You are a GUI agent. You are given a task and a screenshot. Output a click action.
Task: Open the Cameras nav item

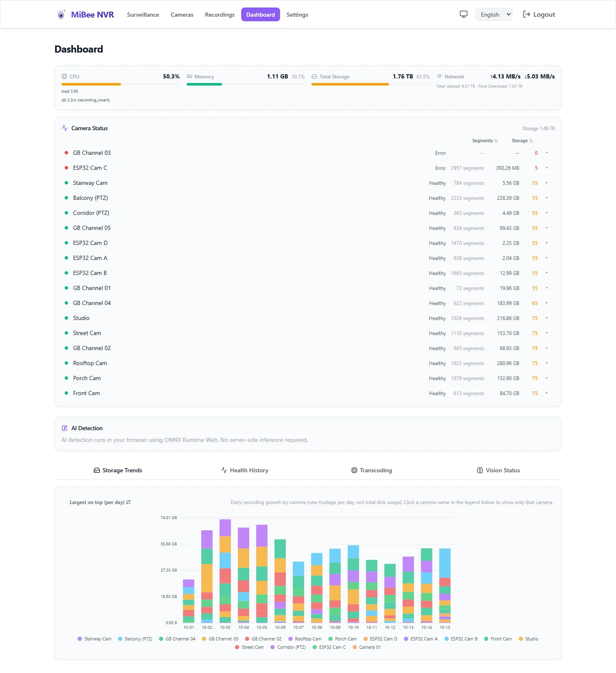coord(182,15)
